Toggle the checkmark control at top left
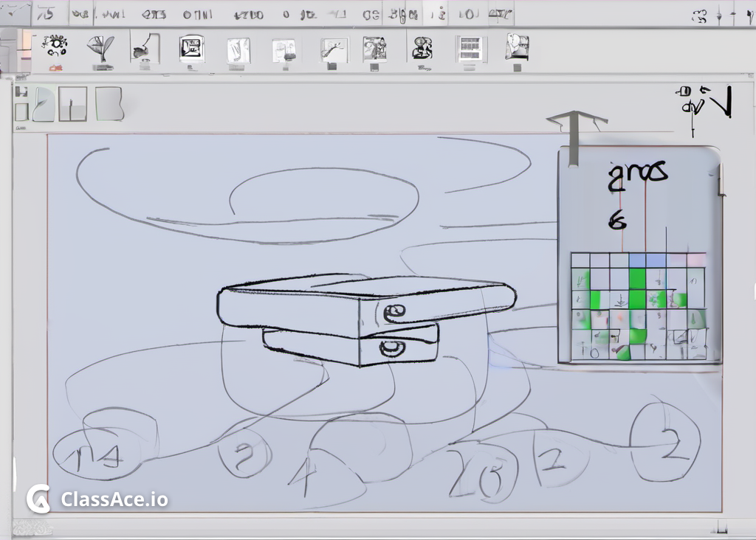Viewport: 756px width, 540px height. tap(13, 10)
